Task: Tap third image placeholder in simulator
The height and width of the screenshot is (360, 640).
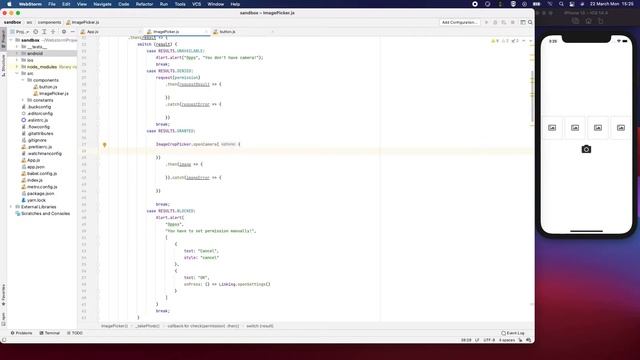Action: 598,128
